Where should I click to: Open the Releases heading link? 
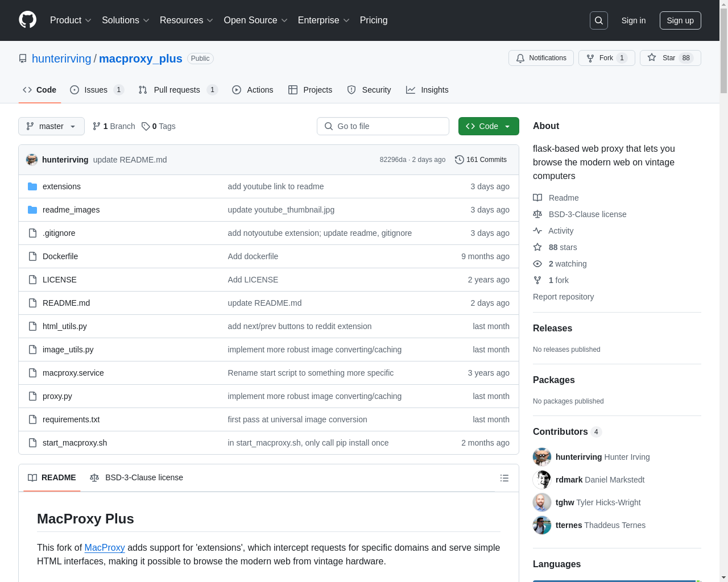pos(552,328)
